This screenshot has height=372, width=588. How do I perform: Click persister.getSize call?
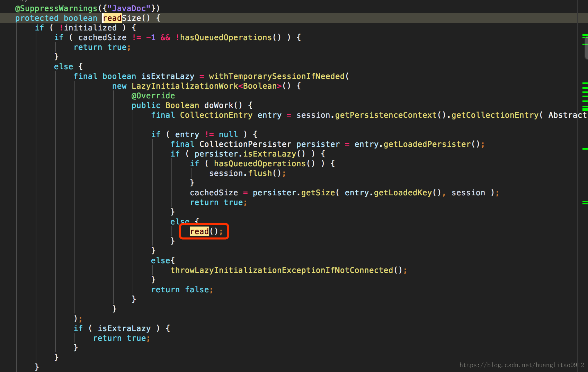(294, 193)
